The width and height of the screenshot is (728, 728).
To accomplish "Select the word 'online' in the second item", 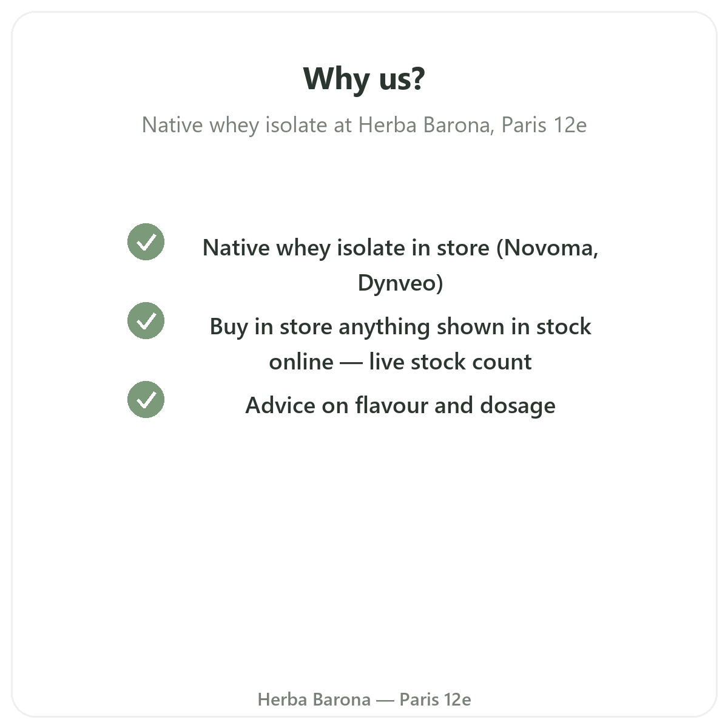I will tap(301, 362).
